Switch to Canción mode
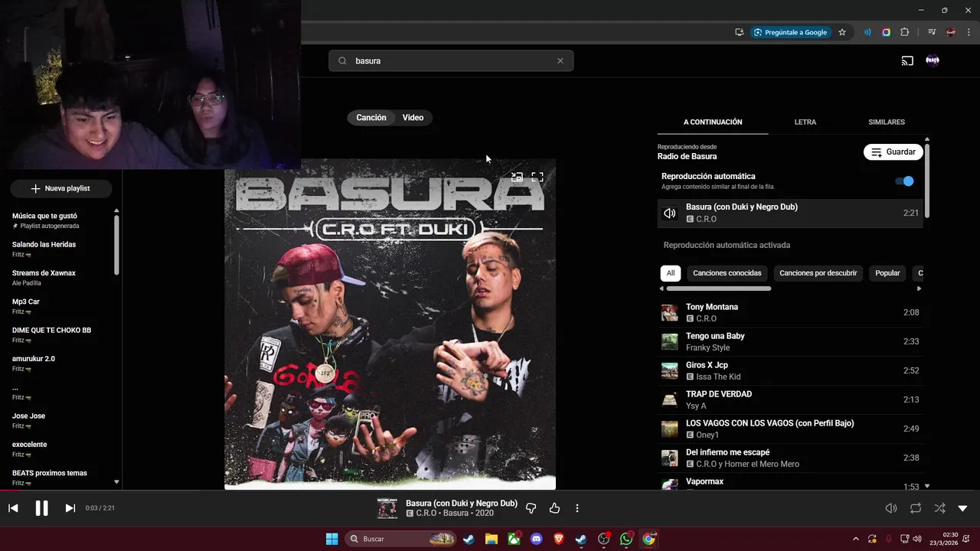 tap(371, 117)
